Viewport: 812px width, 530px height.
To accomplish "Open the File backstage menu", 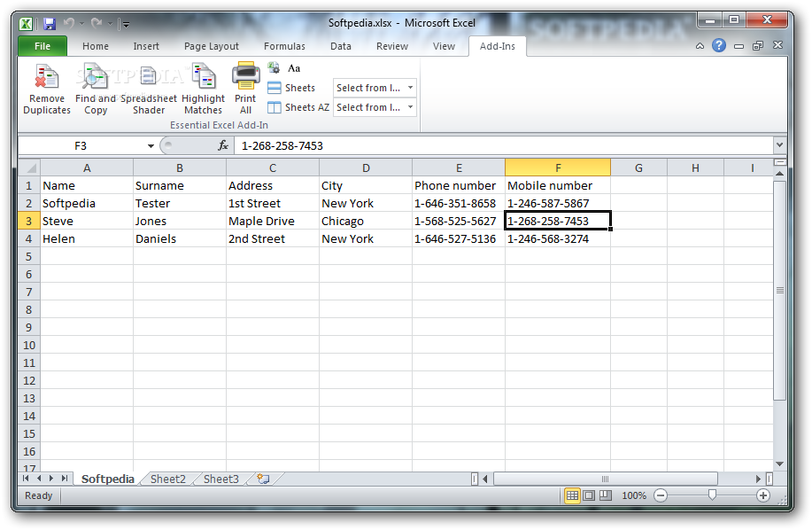I will (x=43, y=46).
